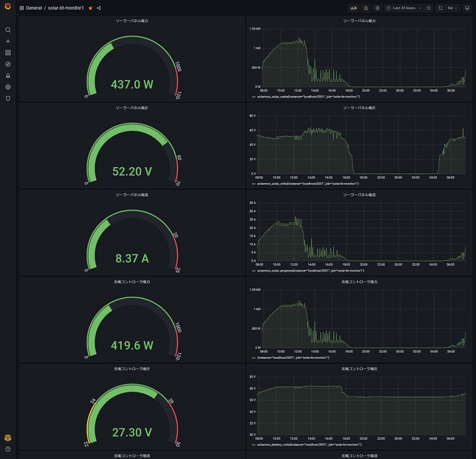Open the Alerting bell icon

point(8,75)
